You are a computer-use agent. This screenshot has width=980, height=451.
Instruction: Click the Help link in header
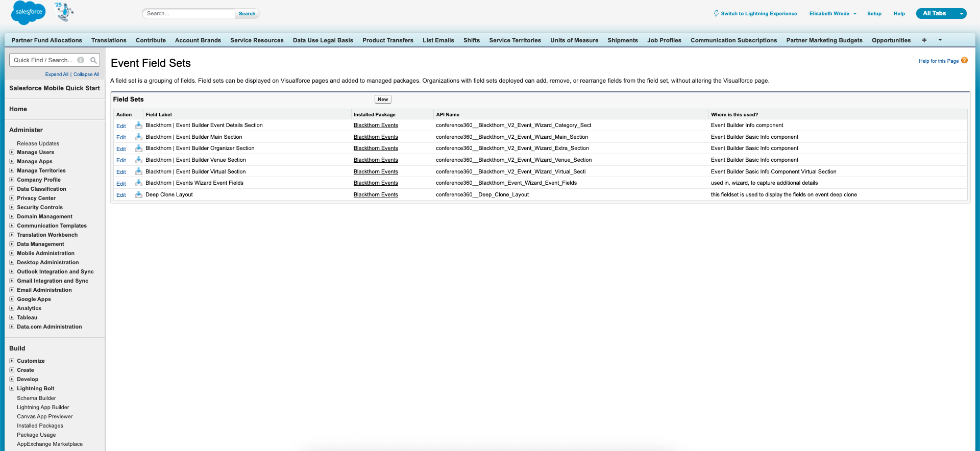click(899, 14)
